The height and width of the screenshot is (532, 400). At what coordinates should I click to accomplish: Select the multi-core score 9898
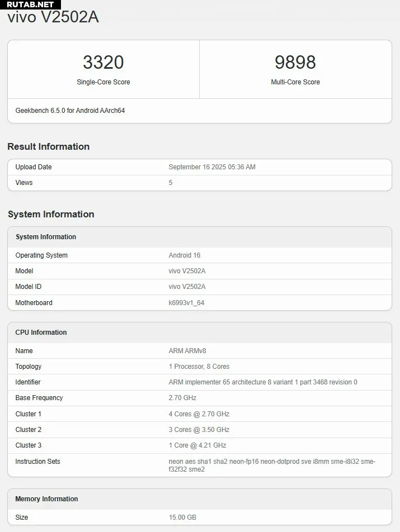coord(295,62)
